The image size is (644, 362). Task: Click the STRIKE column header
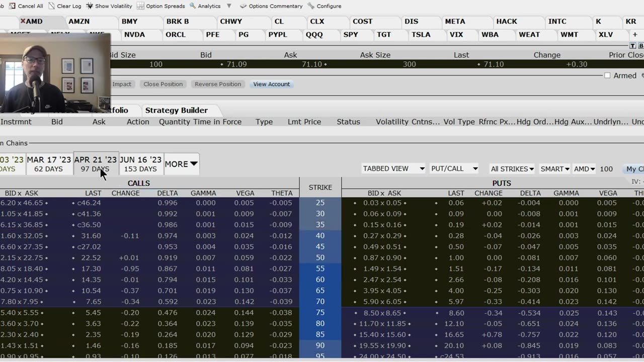tap(320, 187)
